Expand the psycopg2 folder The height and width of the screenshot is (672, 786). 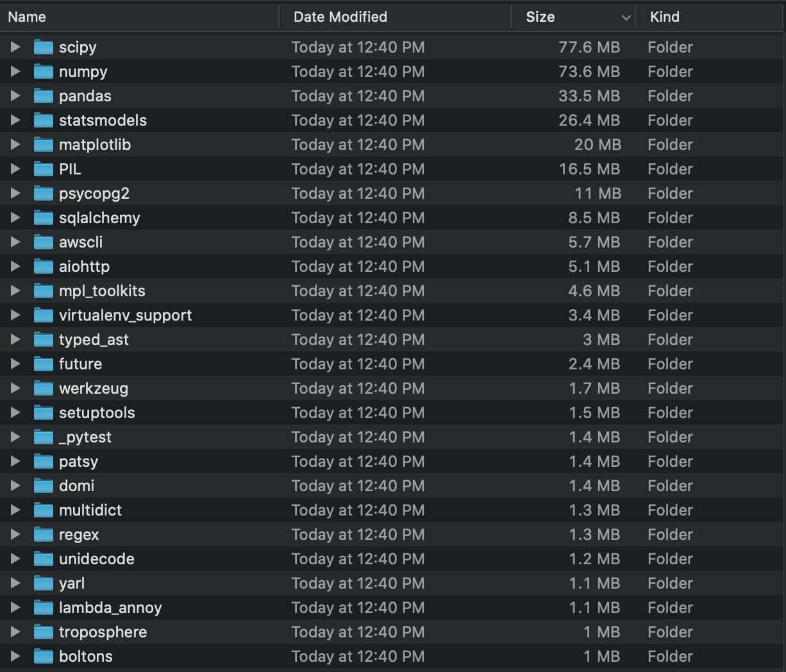tap(15, 193)
